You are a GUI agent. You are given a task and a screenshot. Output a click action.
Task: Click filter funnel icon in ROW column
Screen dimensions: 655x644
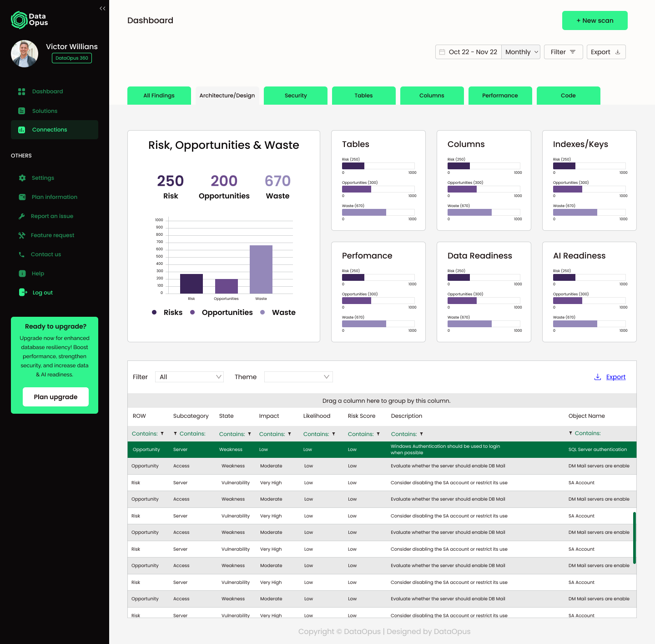(162, 434)
